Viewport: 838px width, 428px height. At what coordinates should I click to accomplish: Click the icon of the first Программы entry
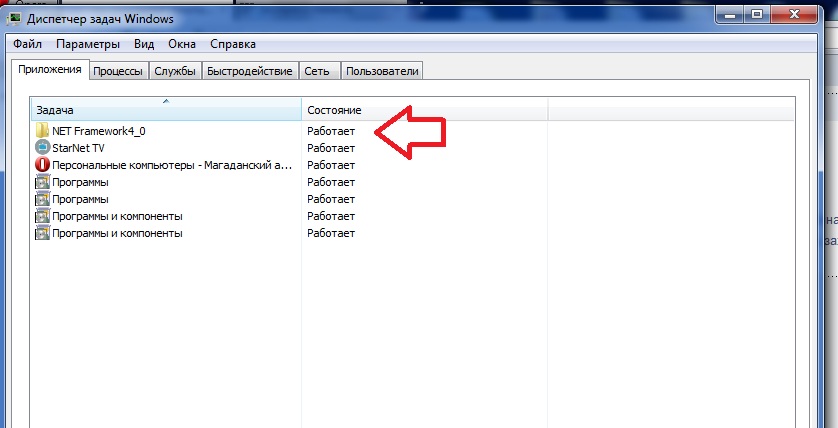point(42,182)
